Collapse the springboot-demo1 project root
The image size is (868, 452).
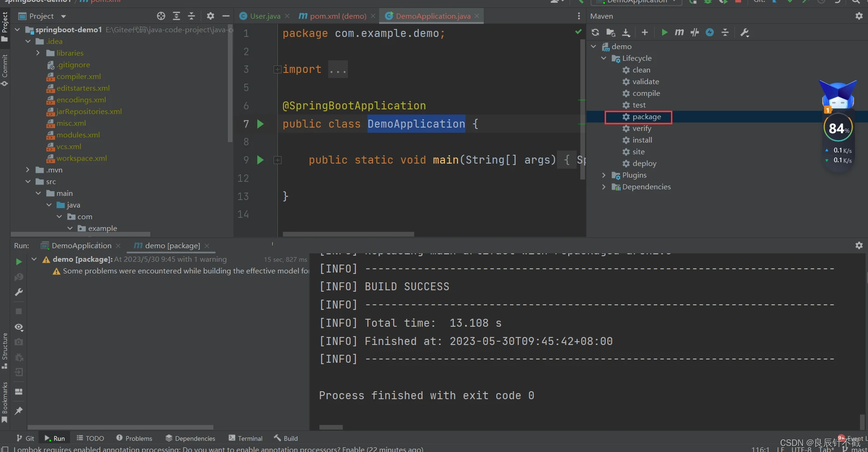click(x=17, y=29)
